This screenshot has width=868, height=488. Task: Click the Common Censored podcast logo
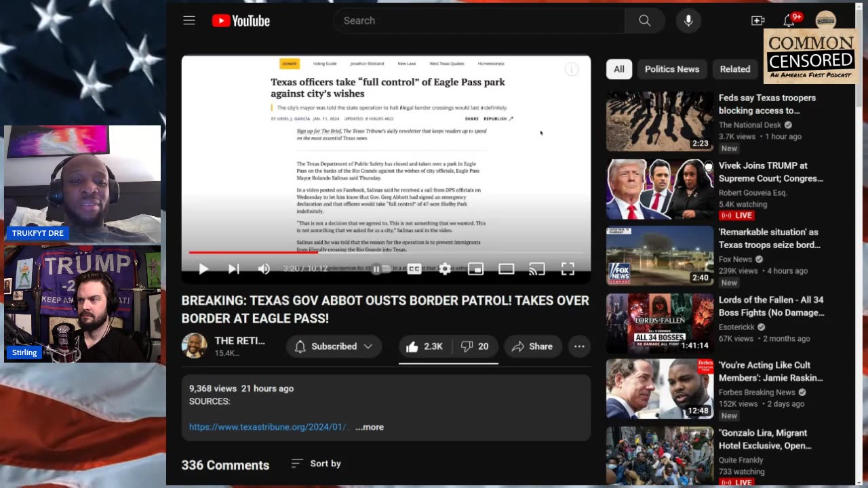[x=811, y=56]
